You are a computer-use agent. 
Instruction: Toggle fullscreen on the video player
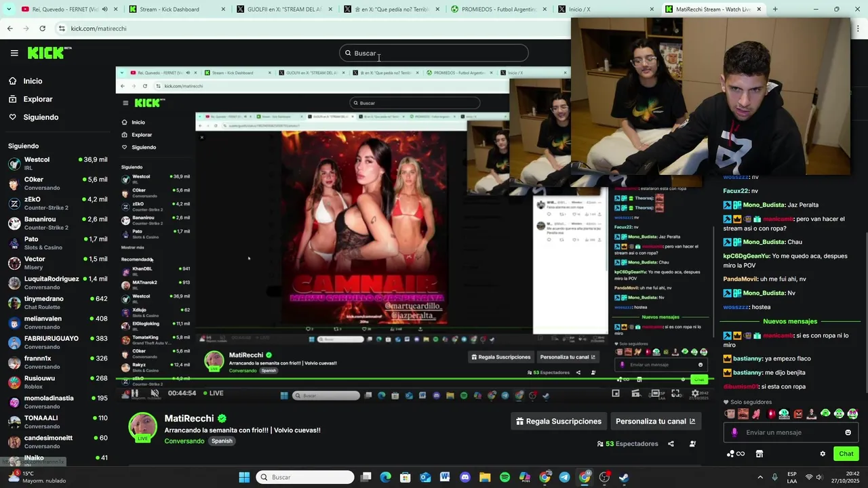tap(676, 393)
